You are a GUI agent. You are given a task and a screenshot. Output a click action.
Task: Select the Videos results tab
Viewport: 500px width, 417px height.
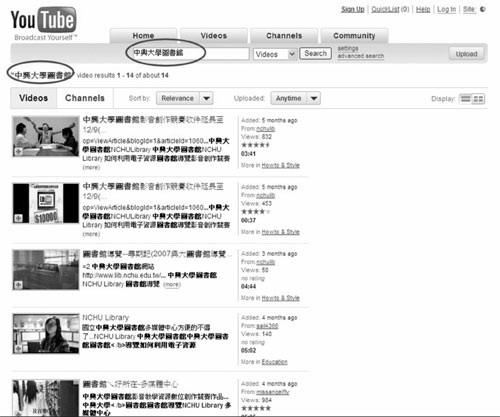pyautogui.click(x=33, y=98)
